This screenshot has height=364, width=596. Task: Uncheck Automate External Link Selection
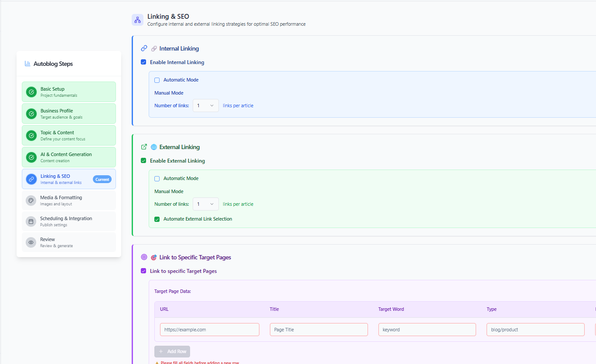157,219
